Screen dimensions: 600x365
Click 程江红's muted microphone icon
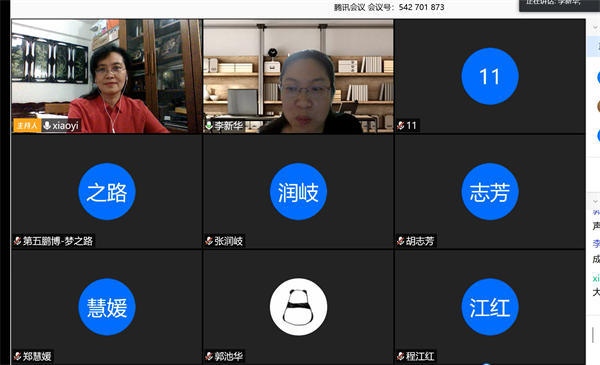(401, 357)
